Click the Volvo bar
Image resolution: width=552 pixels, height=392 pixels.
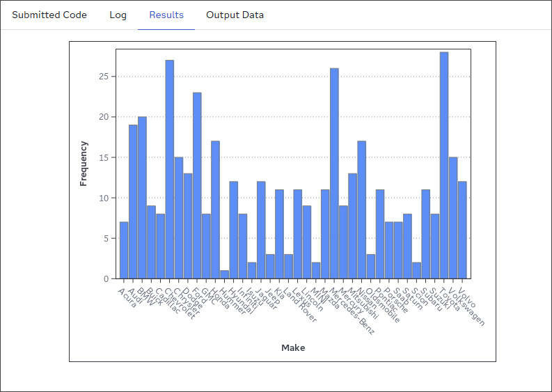coord(462,230)
